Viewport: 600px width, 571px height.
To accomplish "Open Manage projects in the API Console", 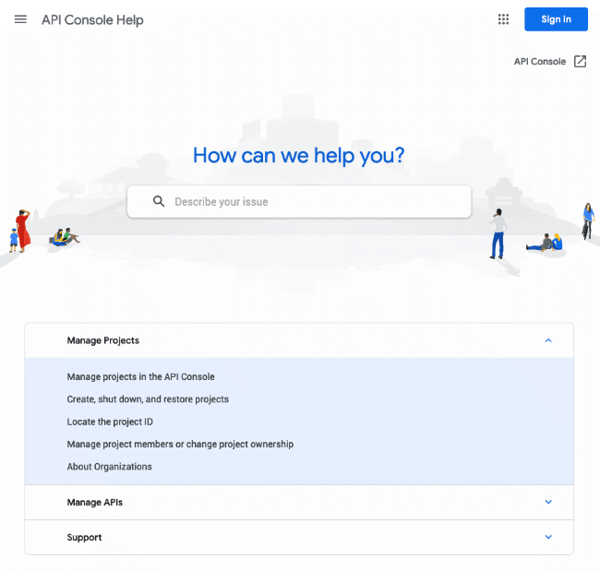I will click(140, 377).
